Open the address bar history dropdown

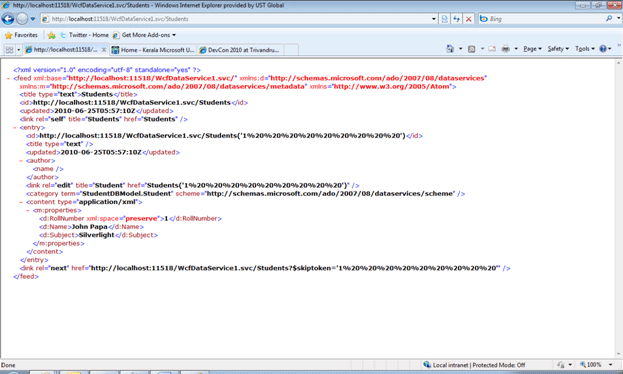(x=433, y=19)
